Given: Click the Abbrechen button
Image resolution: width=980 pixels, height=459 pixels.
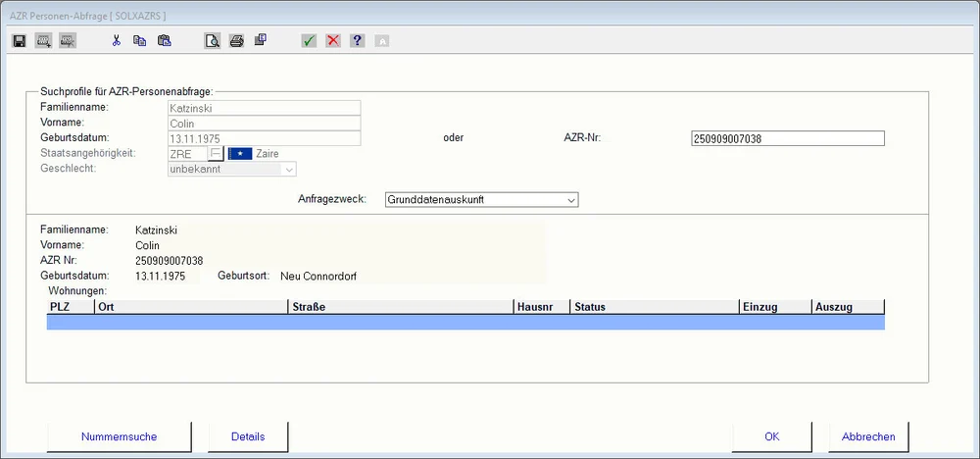Looking at the screenshot, I should (x=868, y=436).
